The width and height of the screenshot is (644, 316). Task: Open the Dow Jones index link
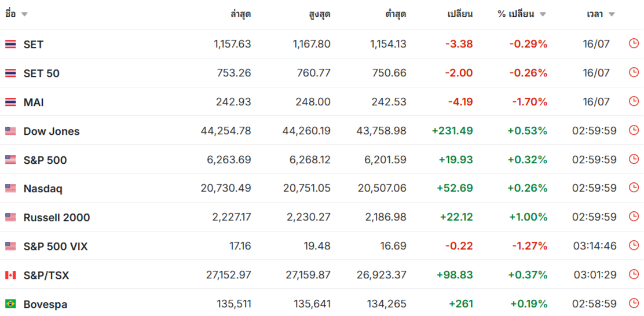tap(52, 131)
